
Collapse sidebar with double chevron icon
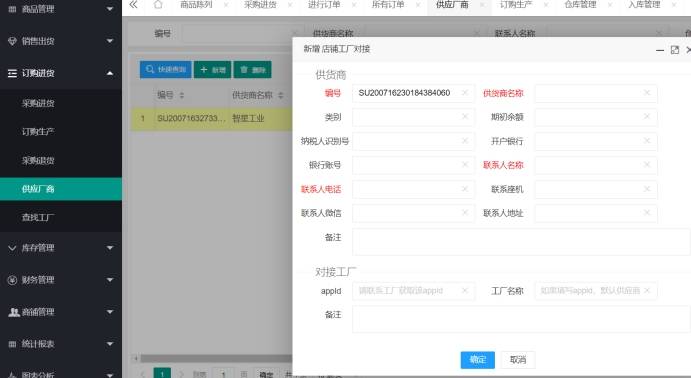tap(133, 5)
